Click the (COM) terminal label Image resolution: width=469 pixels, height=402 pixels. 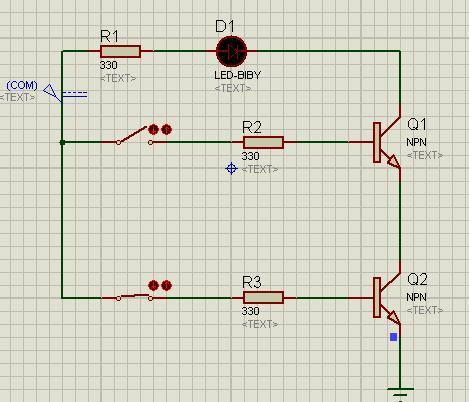(22, 85)
